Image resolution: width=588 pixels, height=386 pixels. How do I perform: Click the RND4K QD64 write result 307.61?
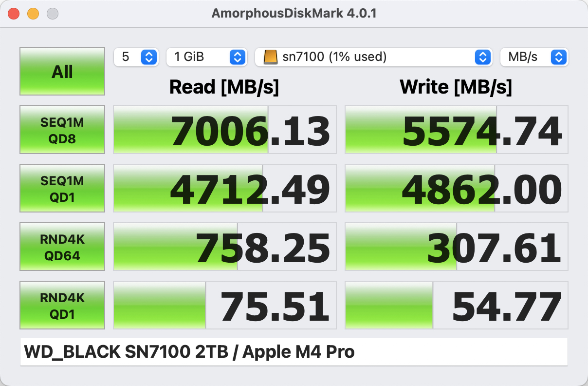coord(456,247)
